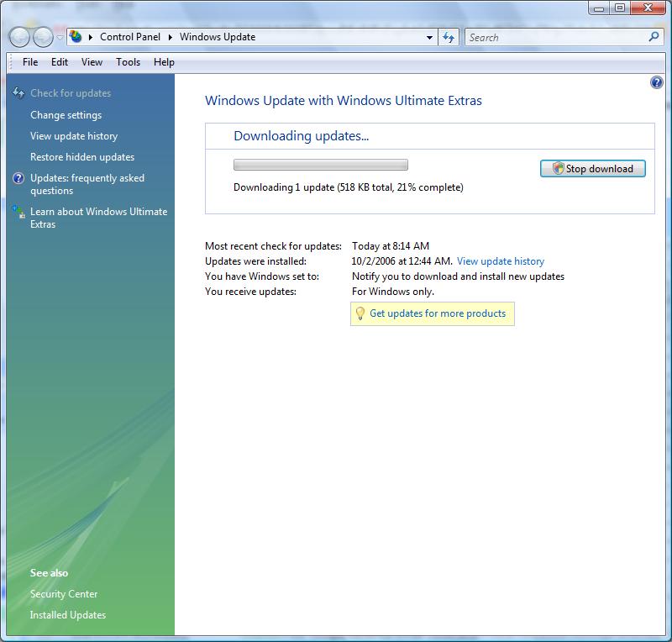Open Change settings in the sidebar
The image size is (672, 642).
coord(66,115)
